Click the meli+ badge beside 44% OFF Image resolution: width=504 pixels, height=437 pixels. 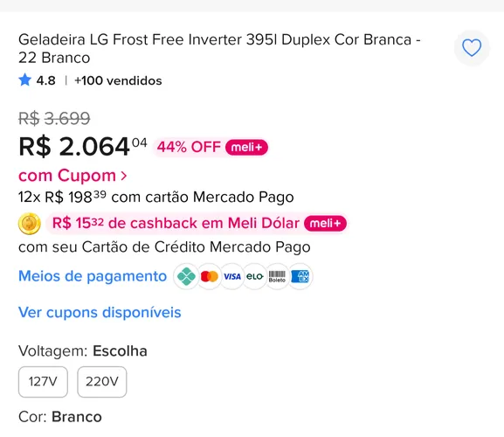pos(246,148)
